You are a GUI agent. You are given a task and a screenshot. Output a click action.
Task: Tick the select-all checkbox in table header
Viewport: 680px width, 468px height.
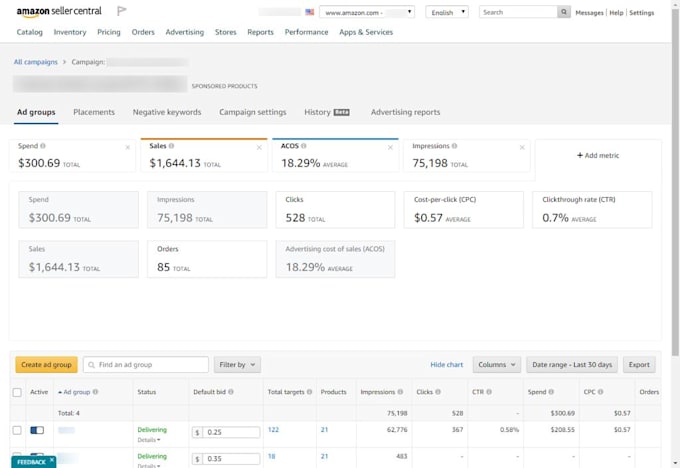17,392
